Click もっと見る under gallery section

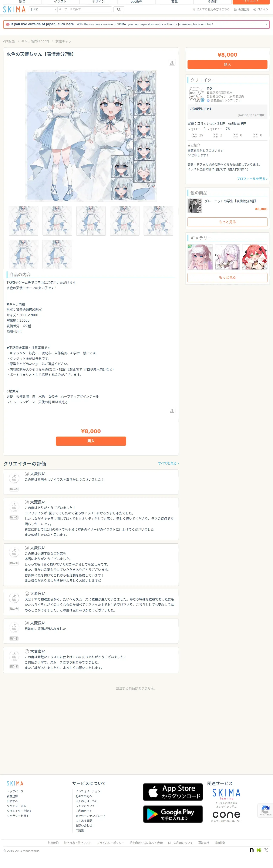point(227,277)
